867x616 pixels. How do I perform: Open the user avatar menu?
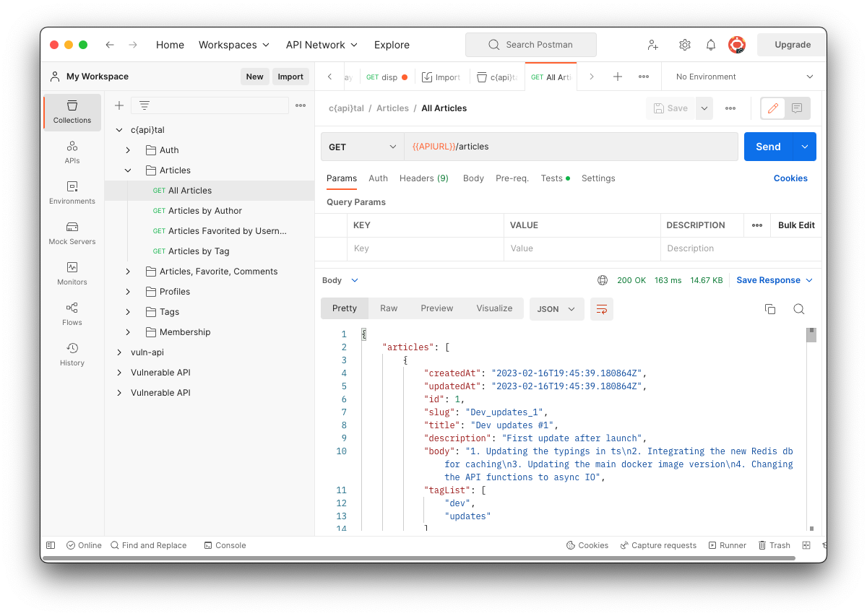(x=736, y=45)
